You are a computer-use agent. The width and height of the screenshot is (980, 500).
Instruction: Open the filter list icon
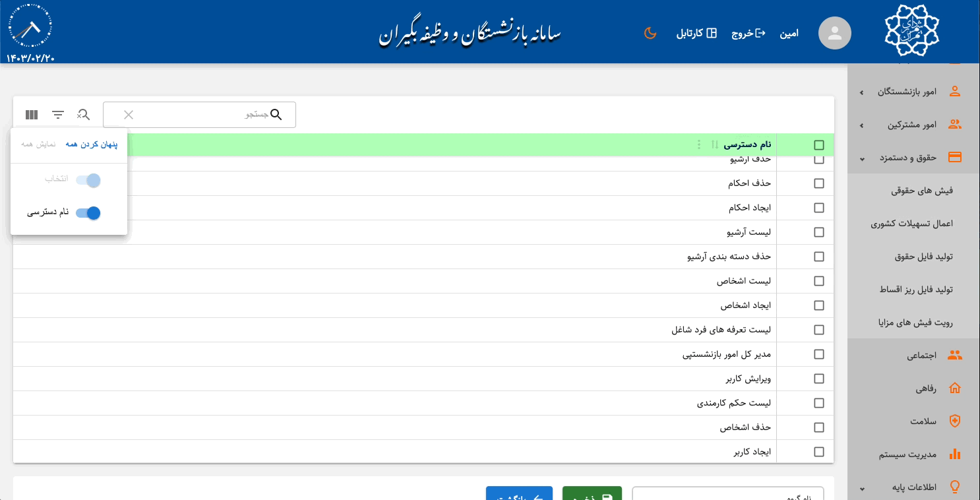click(58, 115)
